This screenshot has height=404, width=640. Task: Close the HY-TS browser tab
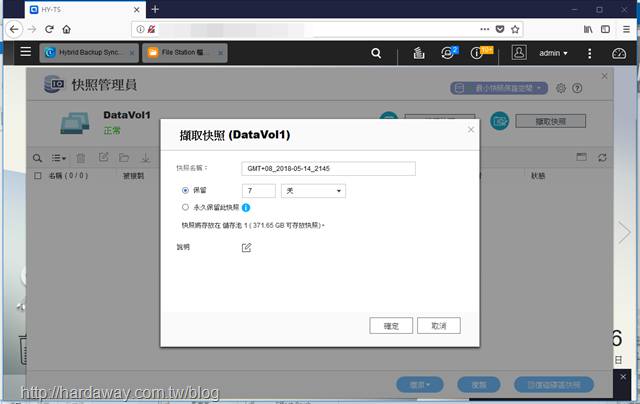coord(137,9)
